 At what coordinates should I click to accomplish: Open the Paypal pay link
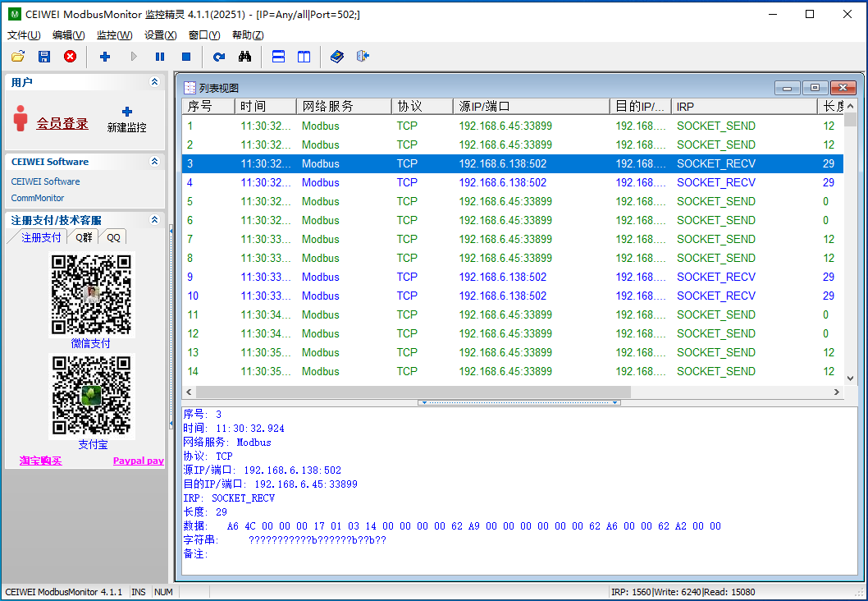point(138,461)
